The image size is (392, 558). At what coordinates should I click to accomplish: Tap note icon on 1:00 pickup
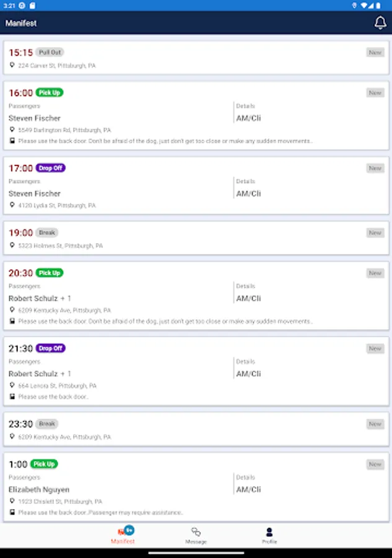12,513
